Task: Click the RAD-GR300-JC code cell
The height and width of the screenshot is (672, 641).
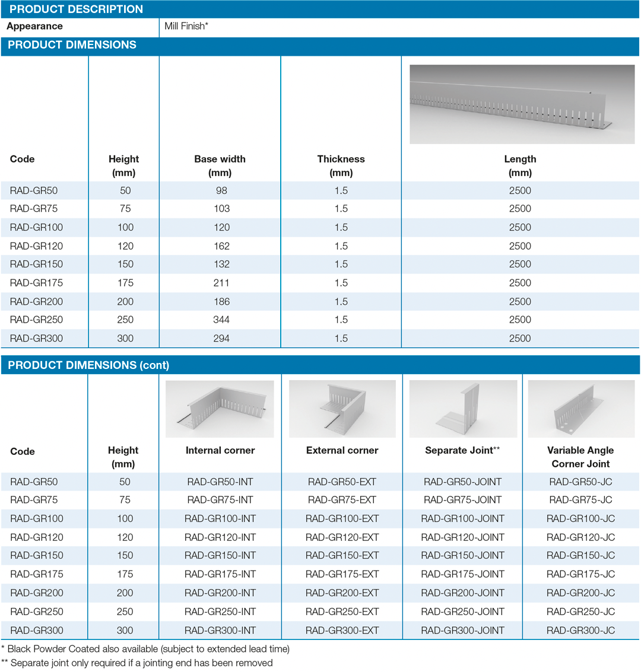Action: coord(580,630)
